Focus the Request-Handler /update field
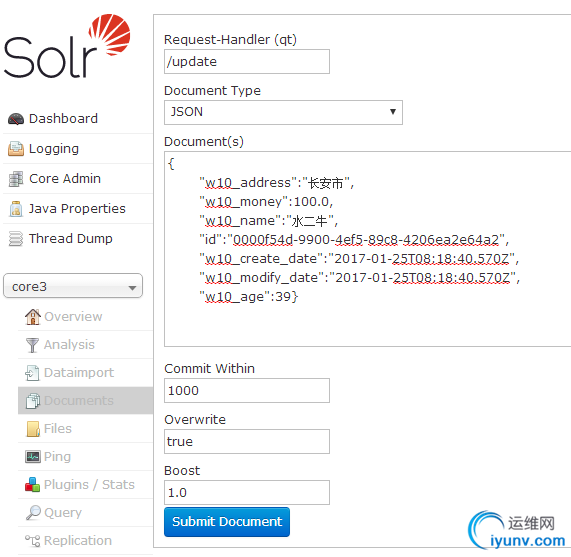The image size is (571, 557). tap(247, 62)
